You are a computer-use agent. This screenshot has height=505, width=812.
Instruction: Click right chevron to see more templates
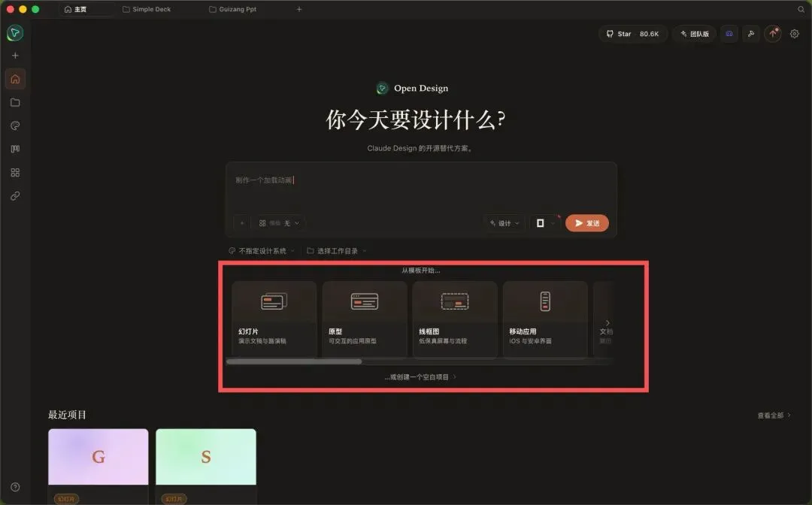607,323
